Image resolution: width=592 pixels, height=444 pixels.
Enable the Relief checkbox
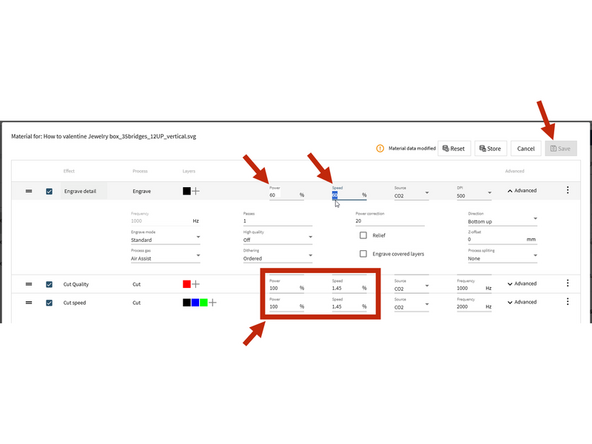363,235
